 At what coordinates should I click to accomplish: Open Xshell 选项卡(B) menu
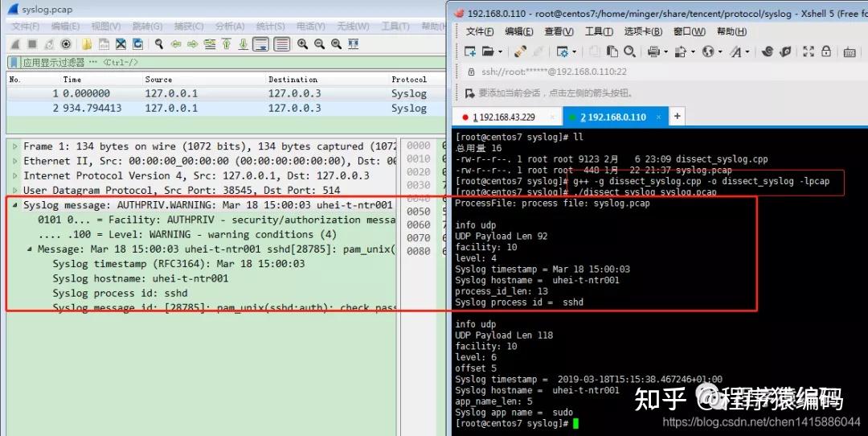(x=643, y=31)
